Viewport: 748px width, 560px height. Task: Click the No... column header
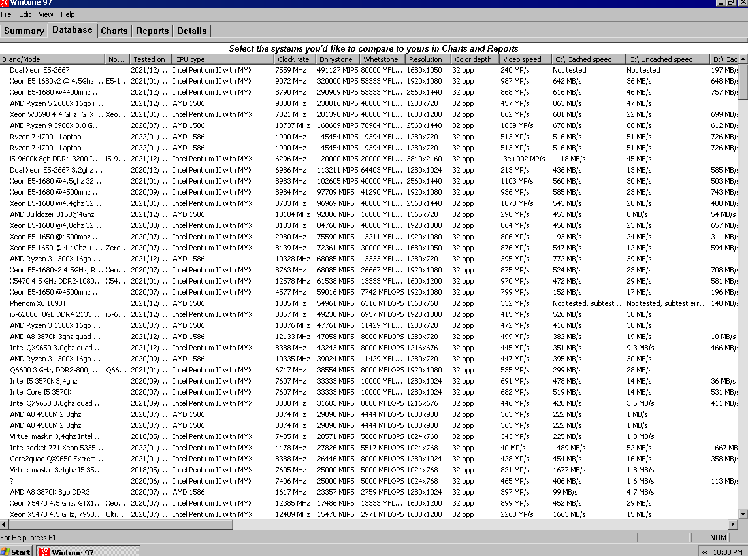click(x=117, y=59)
